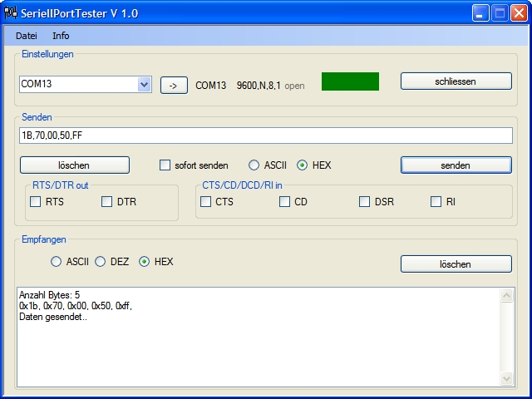Toggle the CTS checkbox

(205, 201)
